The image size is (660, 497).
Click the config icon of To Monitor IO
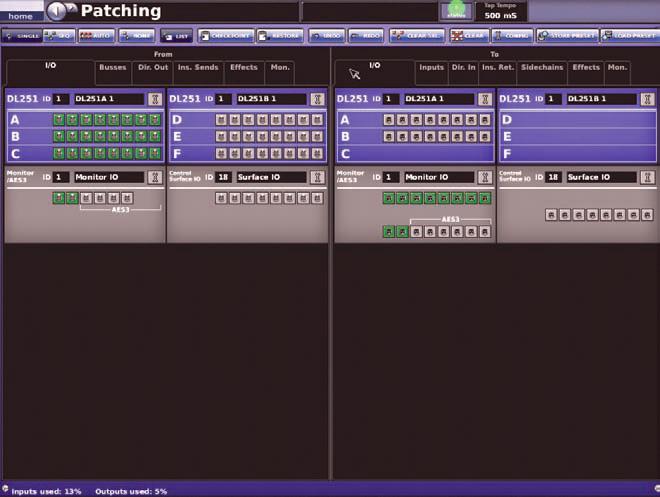click(x=485, y=177)
